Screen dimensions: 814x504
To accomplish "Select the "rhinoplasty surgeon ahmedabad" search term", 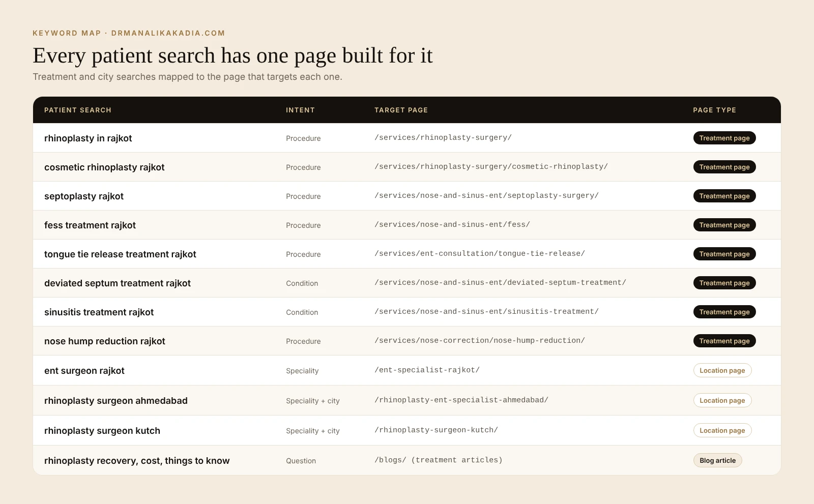I will [x=116, y=401].
